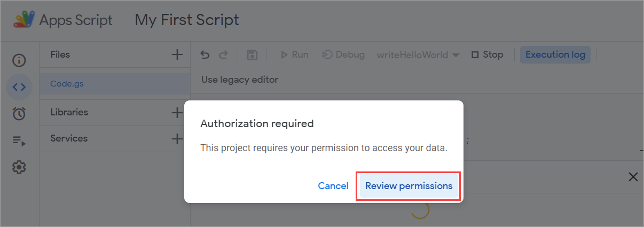Add a new file with plus icon

[177, 54]
